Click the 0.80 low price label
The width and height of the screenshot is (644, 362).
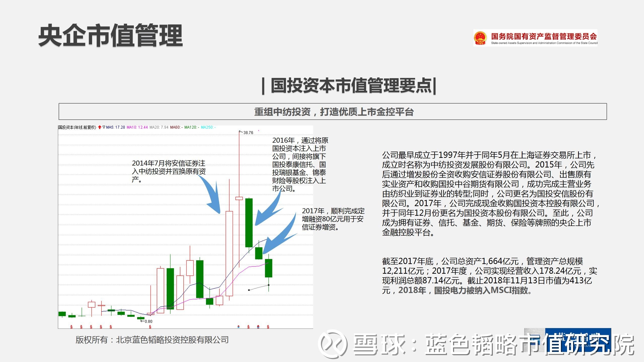[148, 321]
